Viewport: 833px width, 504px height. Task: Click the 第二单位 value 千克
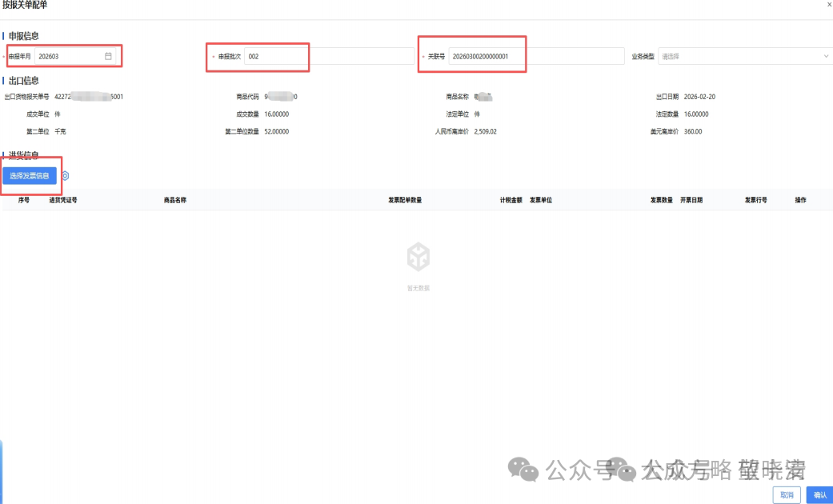[61, 132]
